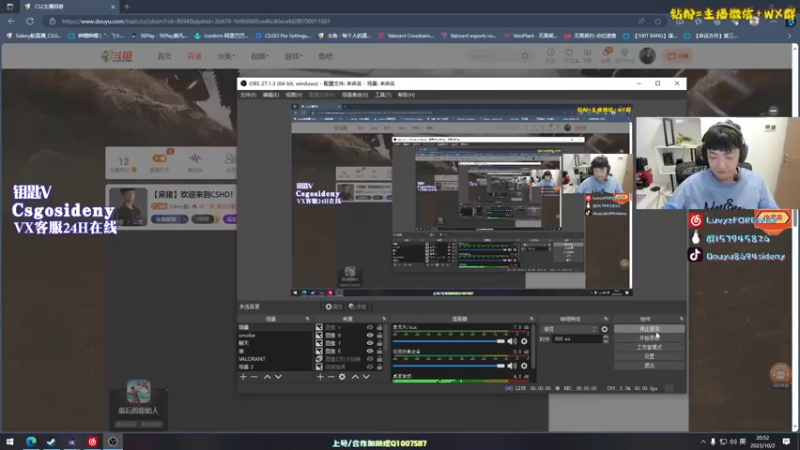Open OBS Studio taskbar icon
Image resolution: width=800 pixels, height=450 pixels.
click(113, 441)
